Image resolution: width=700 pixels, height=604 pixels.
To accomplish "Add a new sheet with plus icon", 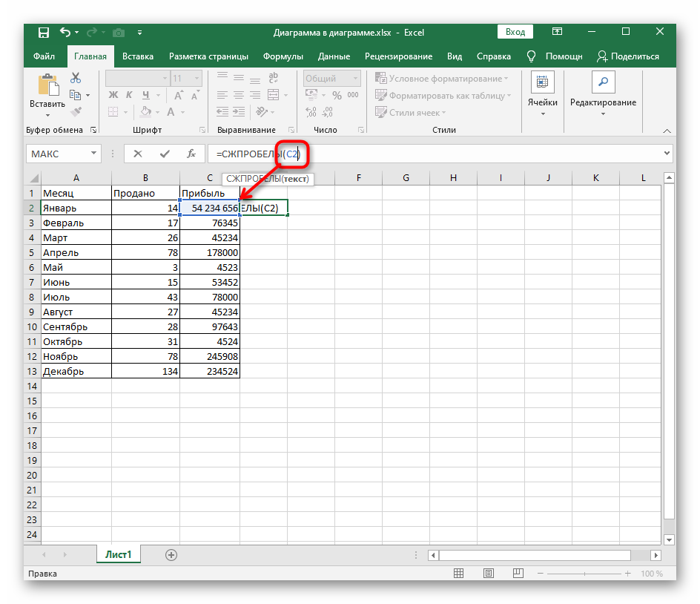I will 171,554.
